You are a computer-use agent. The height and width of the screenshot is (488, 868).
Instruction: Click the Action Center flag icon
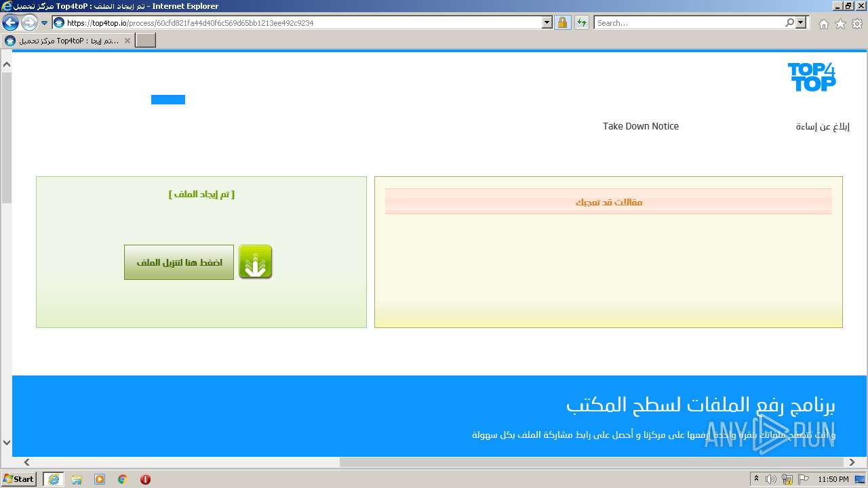click(x=804, y=479)
